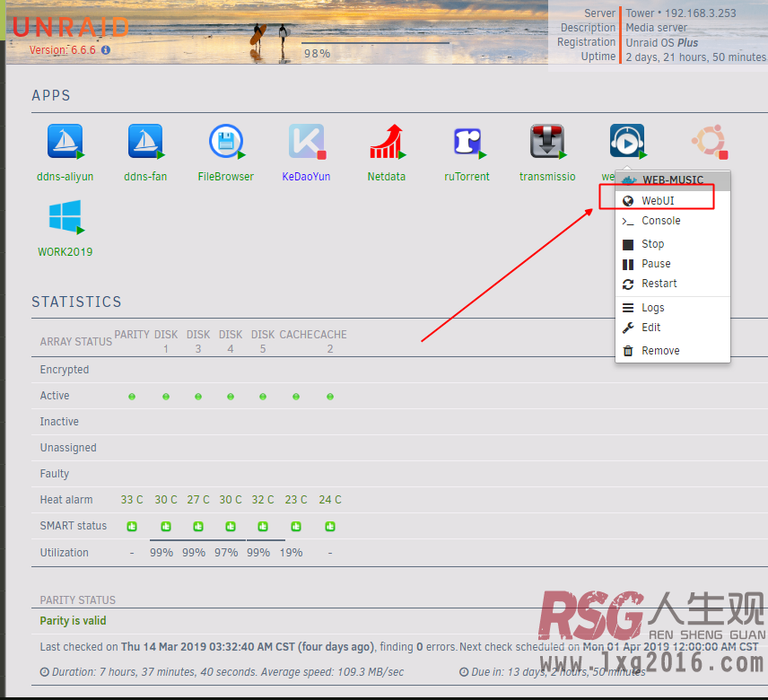Click Tower server IP address text

(701, 13)
